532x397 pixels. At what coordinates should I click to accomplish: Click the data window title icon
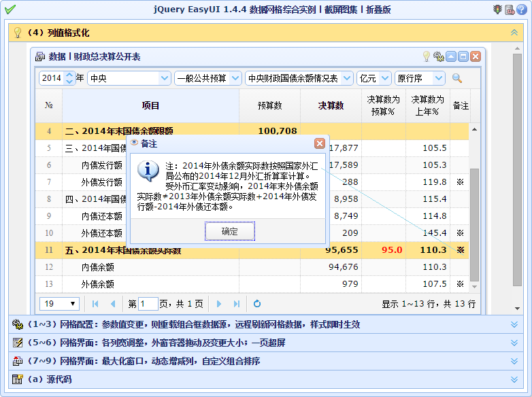point(40,56)
